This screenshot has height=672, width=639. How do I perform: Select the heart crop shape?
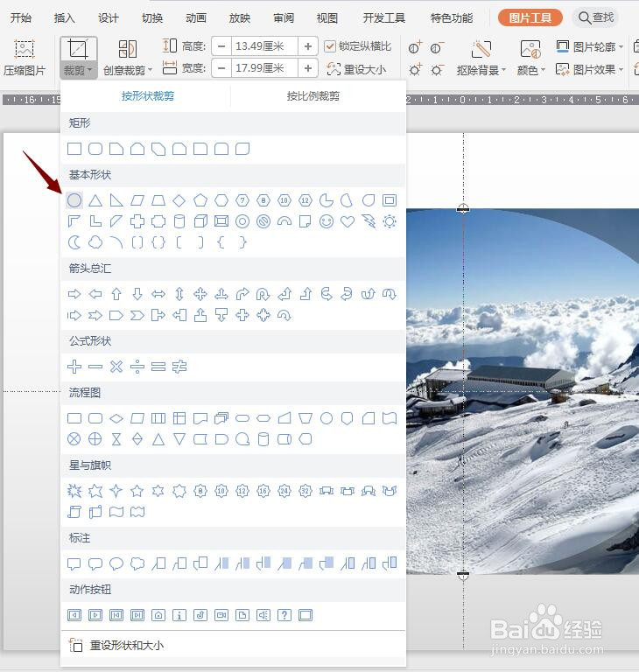click(348, 221)
